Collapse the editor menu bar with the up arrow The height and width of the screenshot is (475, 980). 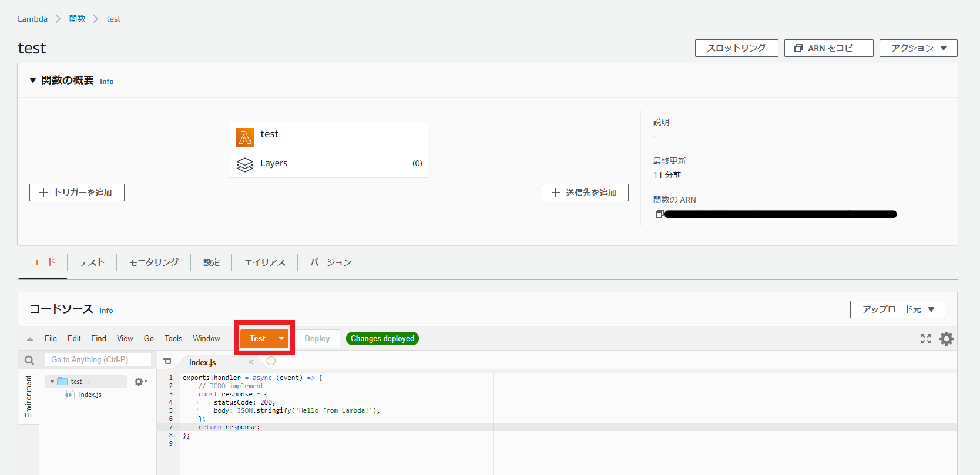[29, 339]
